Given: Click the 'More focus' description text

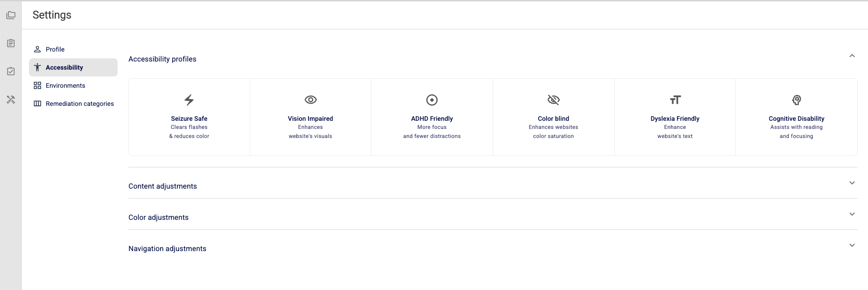Looking at the screenshot, I should 432,127.
